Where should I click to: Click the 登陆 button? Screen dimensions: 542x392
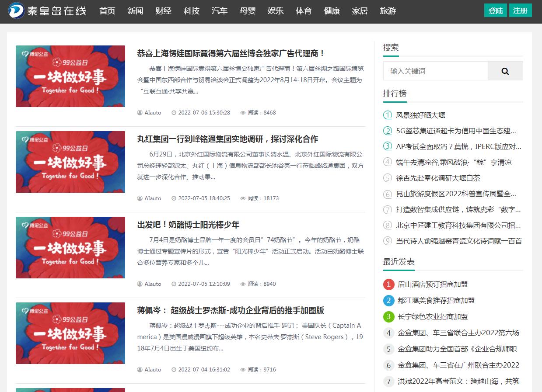[496, 10]
